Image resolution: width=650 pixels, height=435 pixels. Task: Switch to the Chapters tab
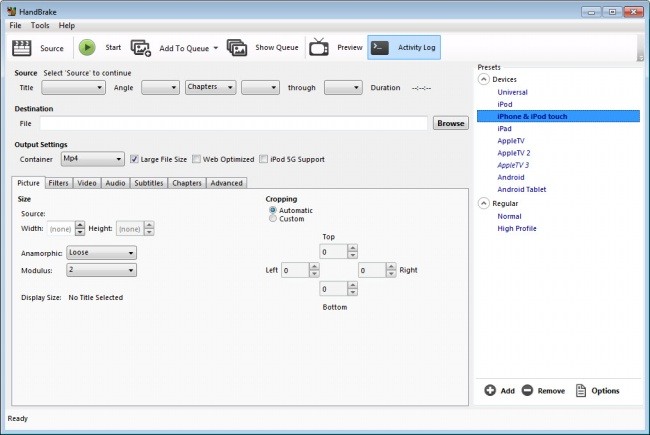187,183
